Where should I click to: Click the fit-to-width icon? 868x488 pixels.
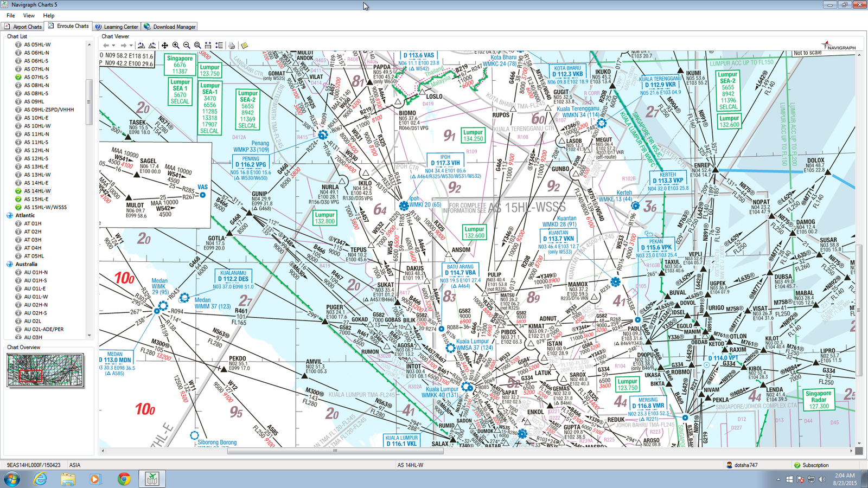(208, 46)
